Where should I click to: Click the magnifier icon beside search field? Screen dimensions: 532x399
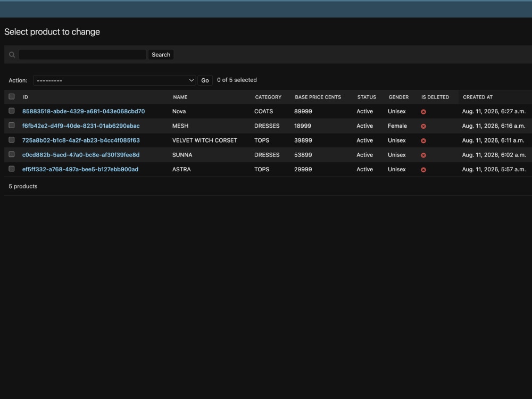[x=12, y=55]
